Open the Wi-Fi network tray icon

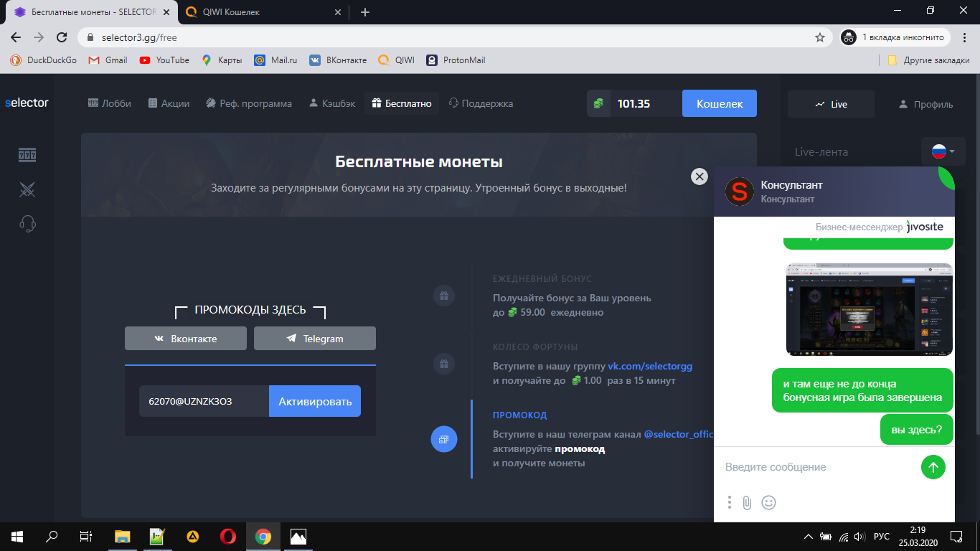coord(842,536)
